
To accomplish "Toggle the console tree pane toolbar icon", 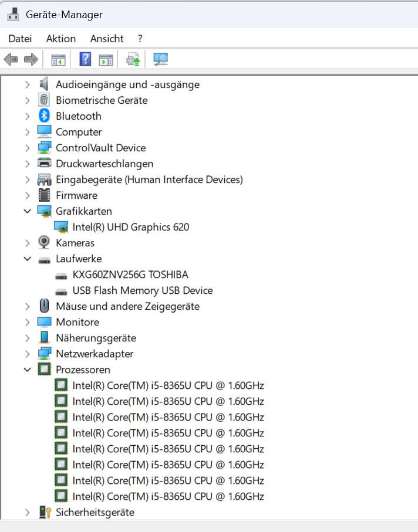I will click(58, 60).
